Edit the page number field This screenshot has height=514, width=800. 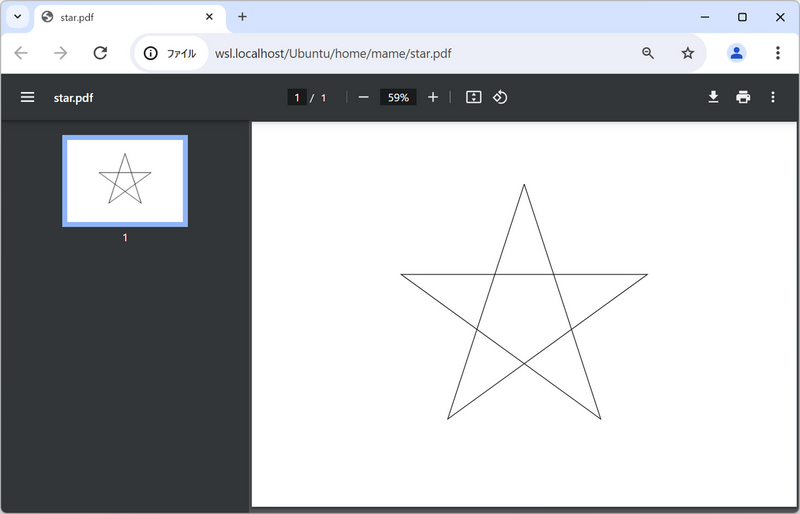(x=296, y=97)
